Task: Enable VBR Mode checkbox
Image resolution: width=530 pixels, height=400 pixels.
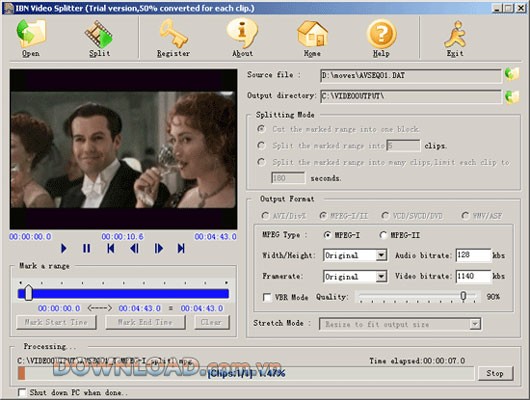Action: (x=267, y=297)
